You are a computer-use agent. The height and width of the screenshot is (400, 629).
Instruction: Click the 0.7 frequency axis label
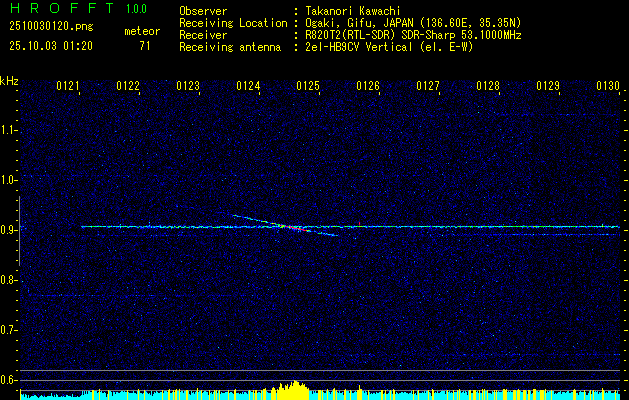click(9, 330)
